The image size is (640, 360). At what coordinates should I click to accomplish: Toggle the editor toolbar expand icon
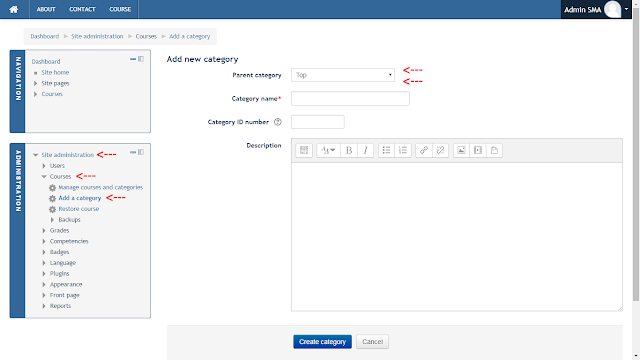(x=304, y=150)
